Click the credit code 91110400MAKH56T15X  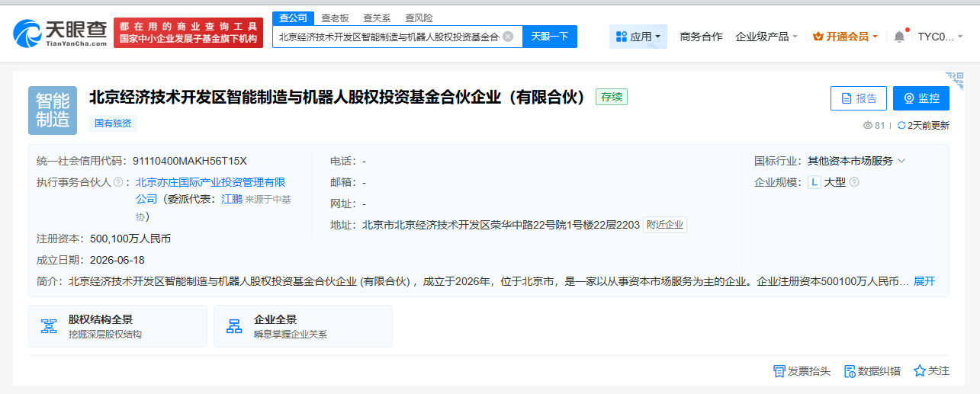pyautogui.click(x=190, y=161)
